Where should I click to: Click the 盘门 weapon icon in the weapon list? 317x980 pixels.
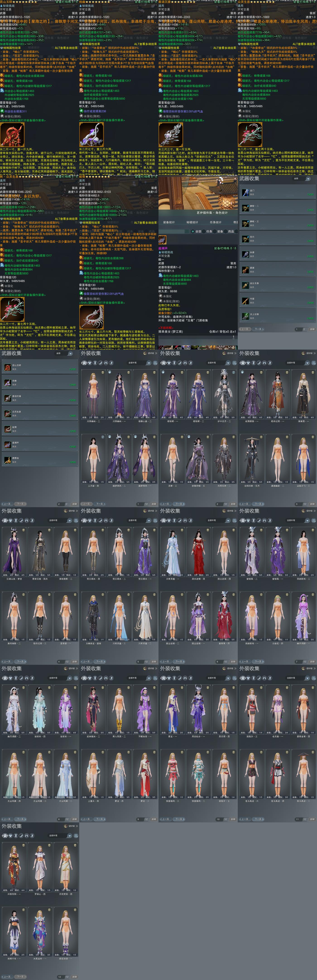click(245, 192)
